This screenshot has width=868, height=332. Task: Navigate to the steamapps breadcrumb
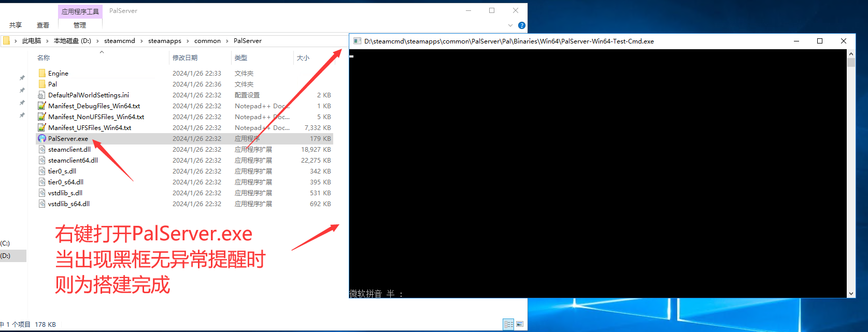[165, 41]
